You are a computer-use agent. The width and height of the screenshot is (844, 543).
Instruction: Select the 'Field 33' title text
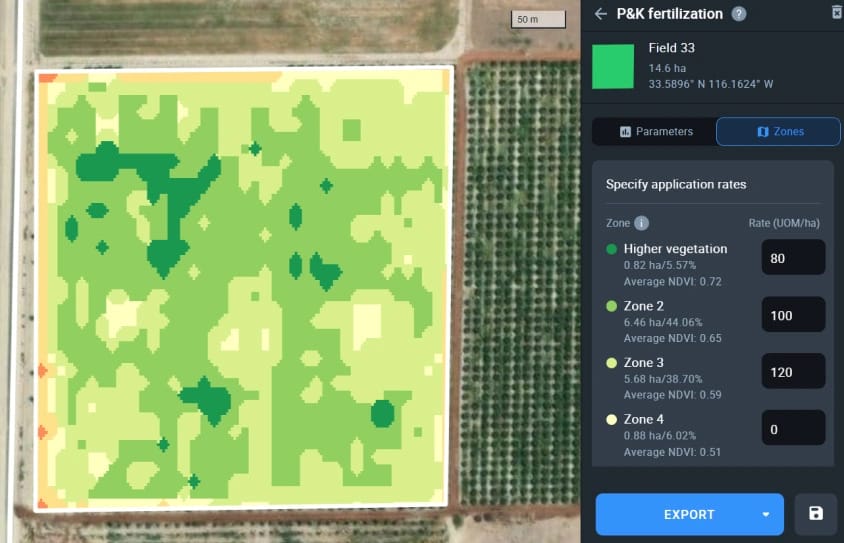coord(671,48)
